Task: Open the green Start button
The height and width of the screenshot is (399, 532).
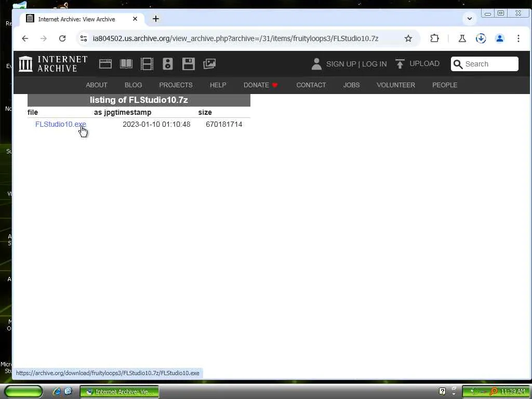Action: tap(23, 392)
